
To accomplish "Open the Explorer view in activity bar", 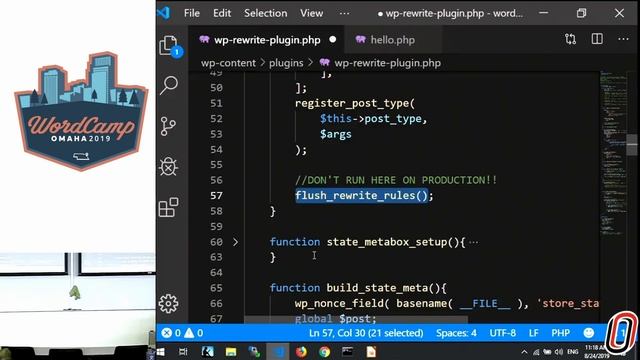I will pos(169,45).
